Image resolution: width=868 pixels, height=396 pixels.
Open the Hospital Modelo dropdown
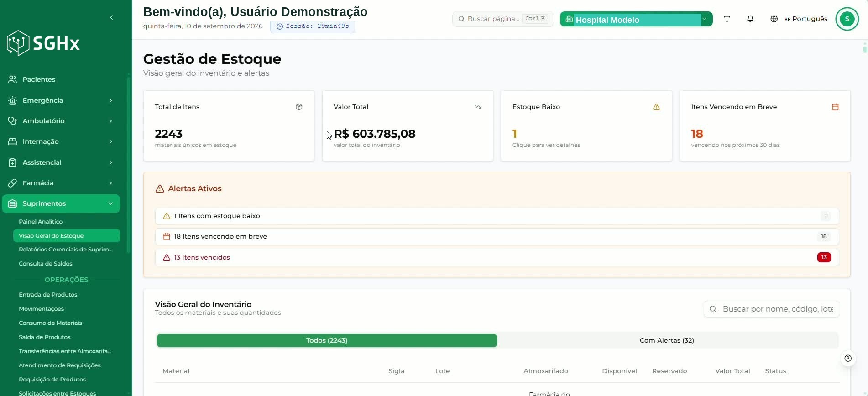636,19
